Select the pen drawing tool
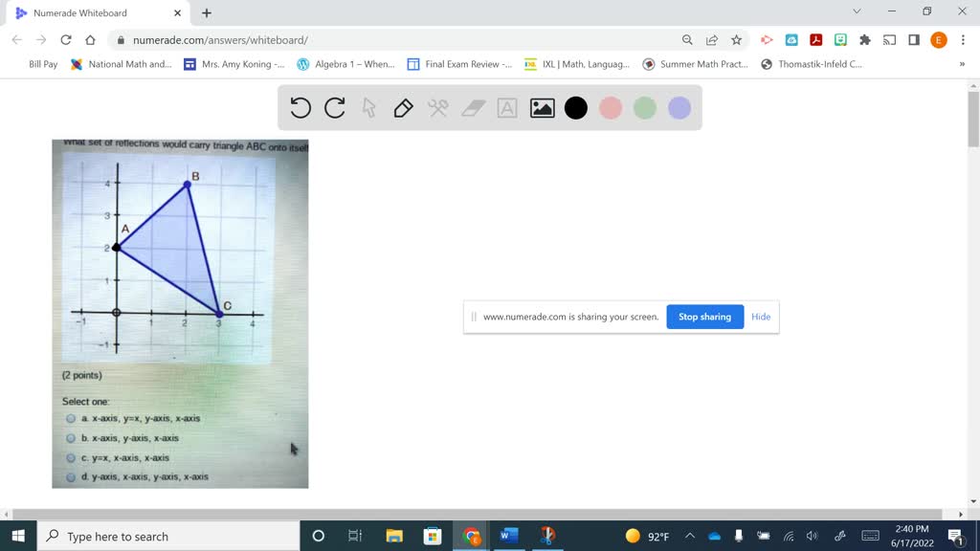 pos(404,108)
